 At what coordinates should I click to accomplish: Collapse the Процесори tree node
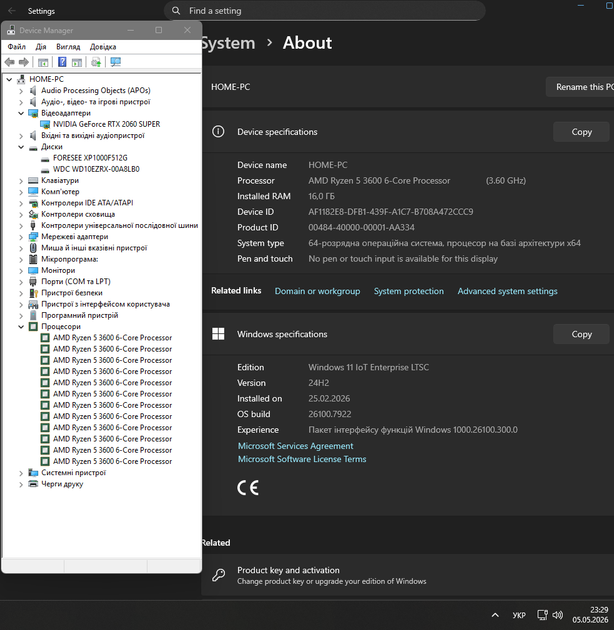tap(21, 327)
